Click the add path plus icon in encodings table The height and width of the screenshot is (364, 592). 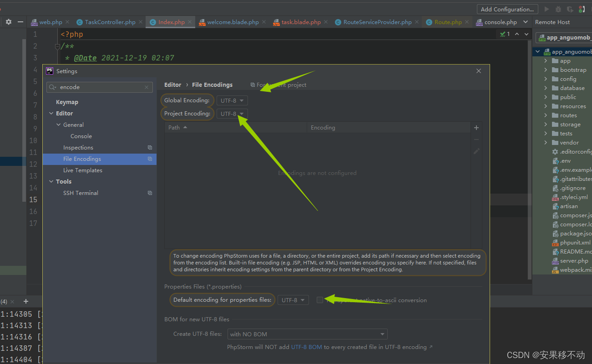pos(476,128)
